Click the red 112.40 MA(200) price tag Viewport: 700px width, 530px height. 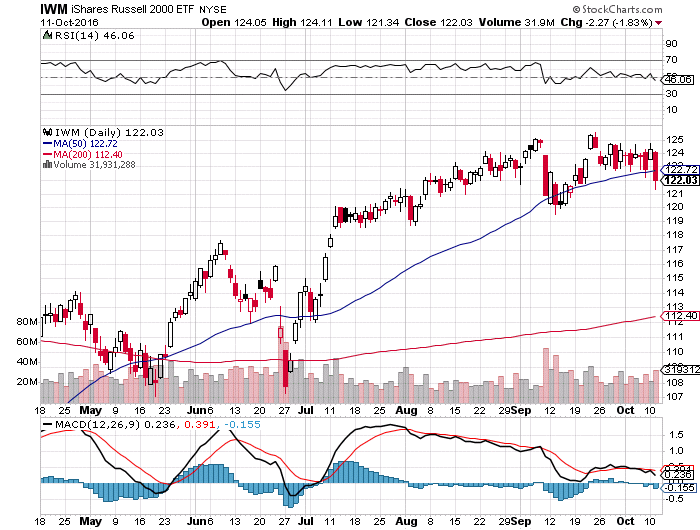[x=681, y=316]
